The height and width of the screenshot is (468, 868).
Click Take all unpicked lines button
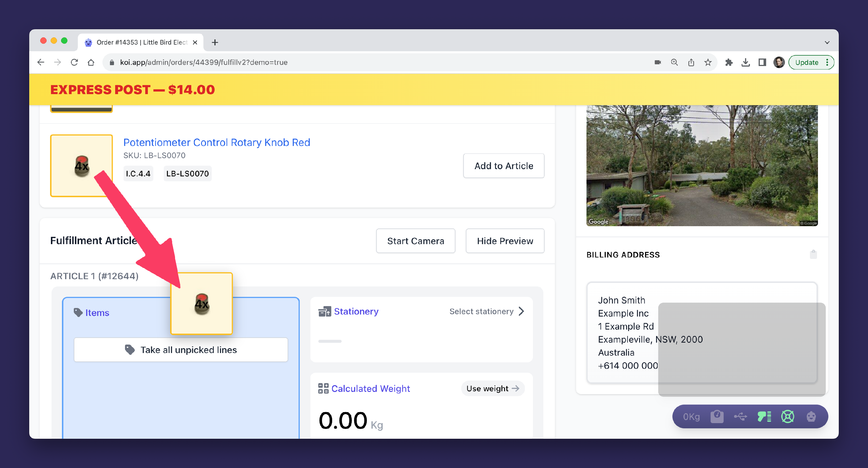(181, 350)
